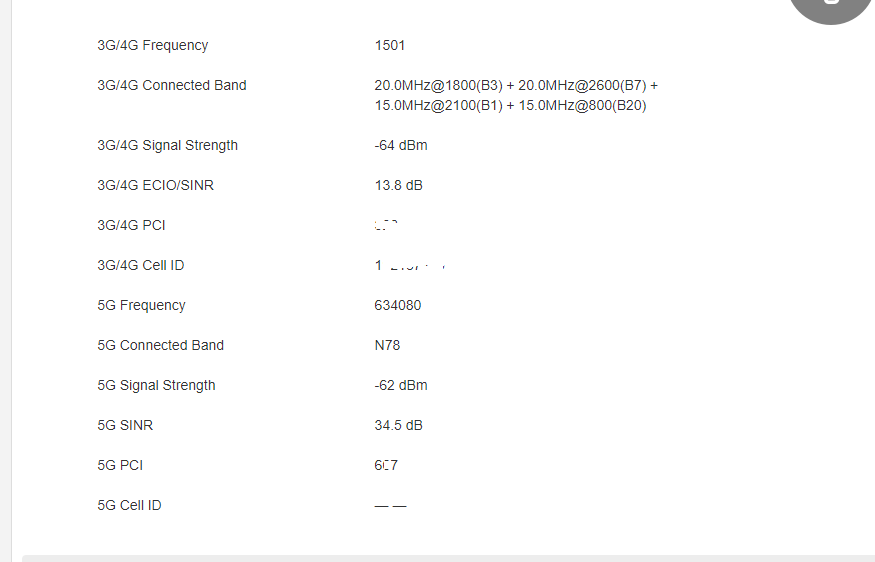Click the 5G Signal Strength label
Screen dimensions: 875x562
pos(156,385)
